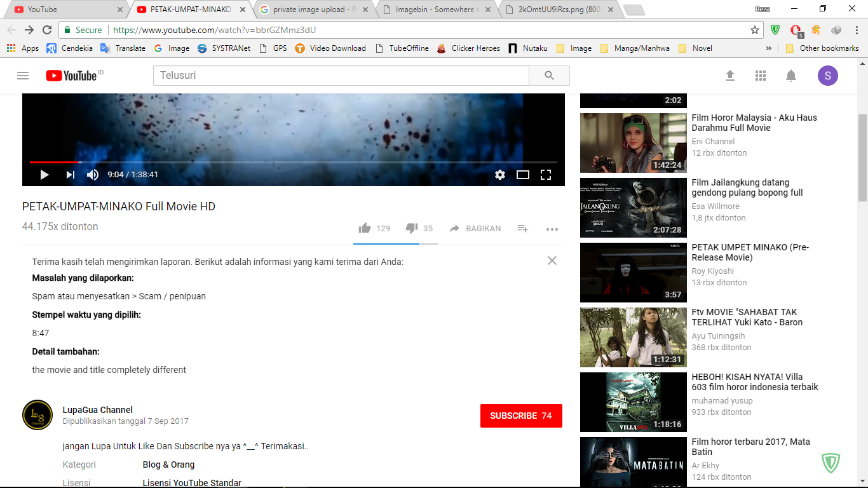Screen dimensions: 868x488
Task: Click LupaGua channel avatar image
Action: 37,415
